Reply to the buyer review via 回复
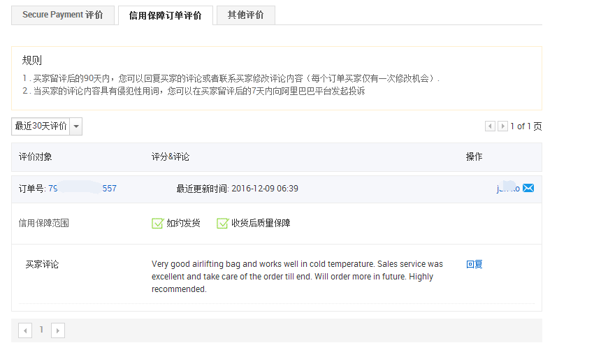The height and width of the screenshot is (364, 594). coord(475,264)
